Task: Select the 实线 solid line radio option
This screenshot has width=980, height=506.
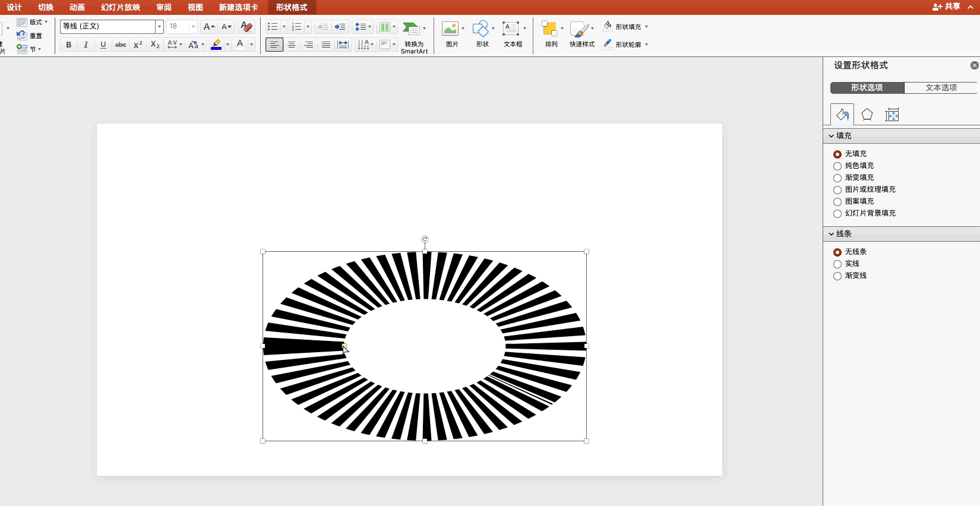Action: [x=837, y=264]
